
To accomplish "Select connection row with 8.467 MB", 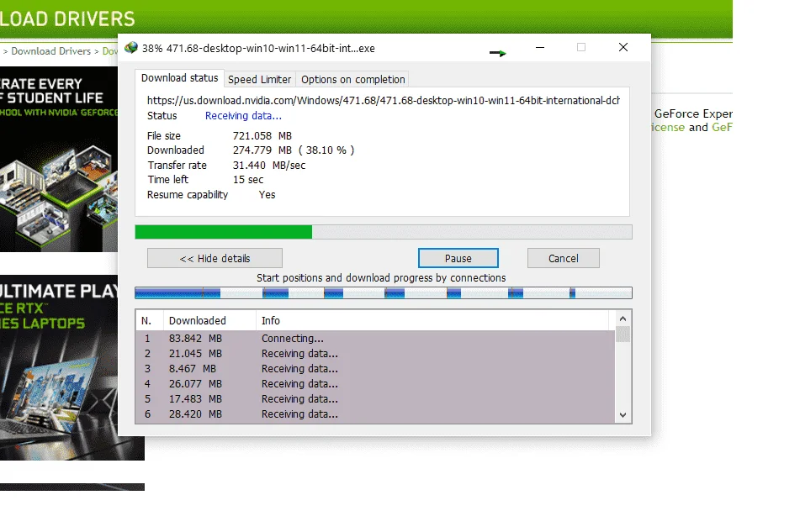I will [375, 368].
